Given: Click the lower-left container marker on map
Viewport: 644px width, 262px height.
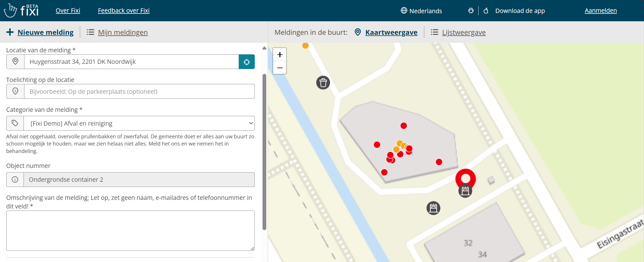Looking at the screenshot, I should pyautogui.click(x=433, y=208).
